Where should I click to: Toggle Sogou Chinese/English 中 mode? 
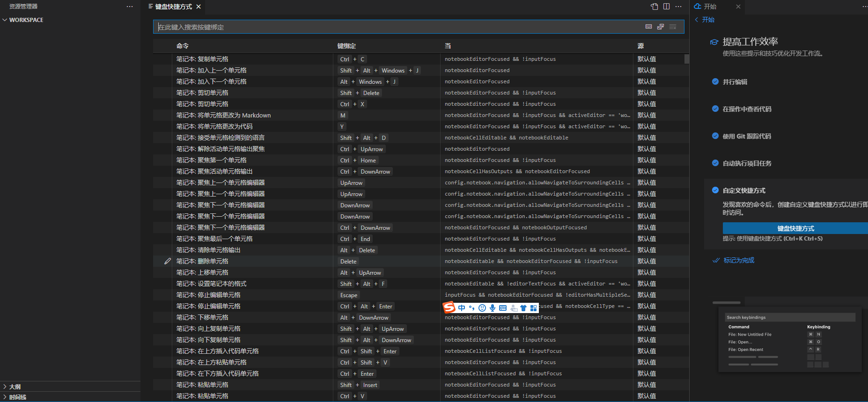[462, 308]
